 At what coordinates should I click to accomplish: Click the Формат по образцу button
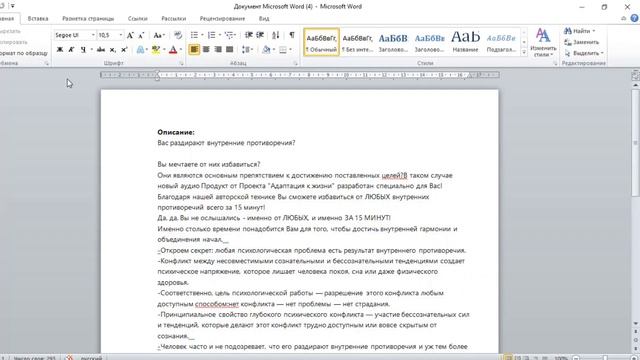pyautogui.click(x=23, y=53)
